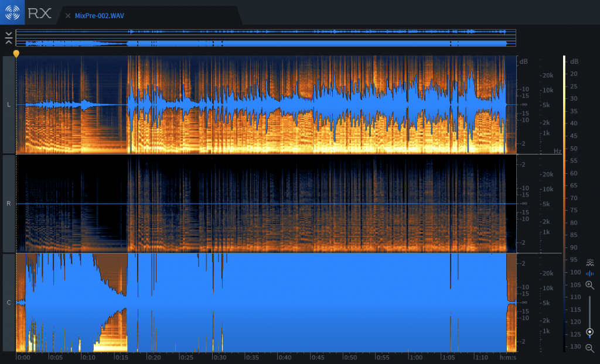This screenshot has height=364, width=600.
Task: Click the 0:55 mark on the time ruler
Action: tap(383, 358)
